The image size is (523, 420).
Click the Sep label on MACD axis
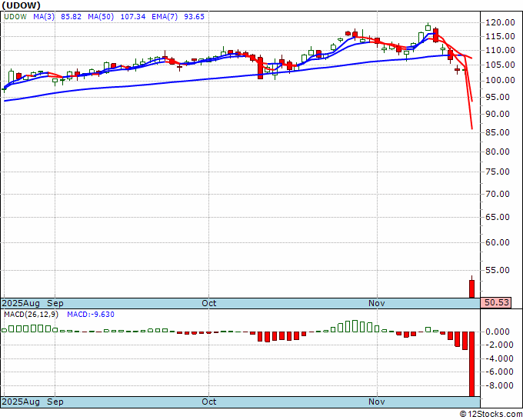pos(55,402)
